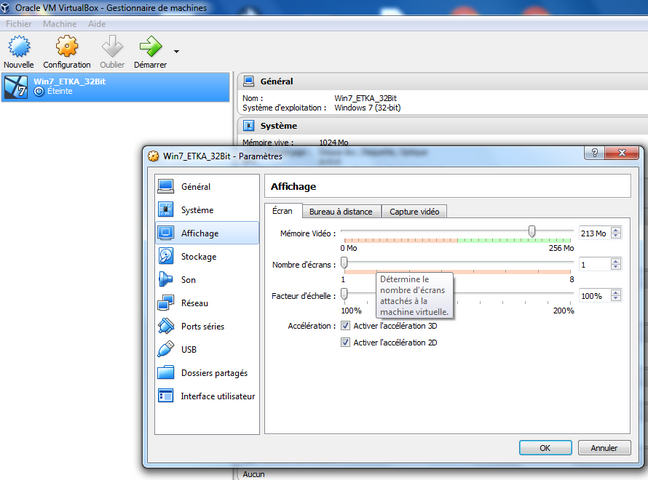Screen dimensions: 648x480
Task: Click the Oublier discard arrow icon
Action: click(x=112, y=45)
